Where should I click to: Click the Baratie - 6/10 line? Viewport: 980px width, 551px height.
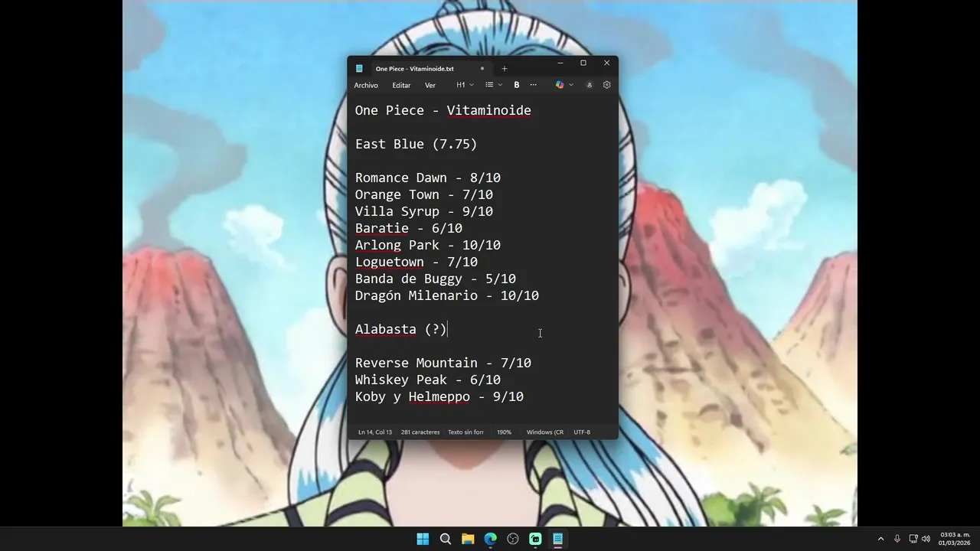coord(409,228)
